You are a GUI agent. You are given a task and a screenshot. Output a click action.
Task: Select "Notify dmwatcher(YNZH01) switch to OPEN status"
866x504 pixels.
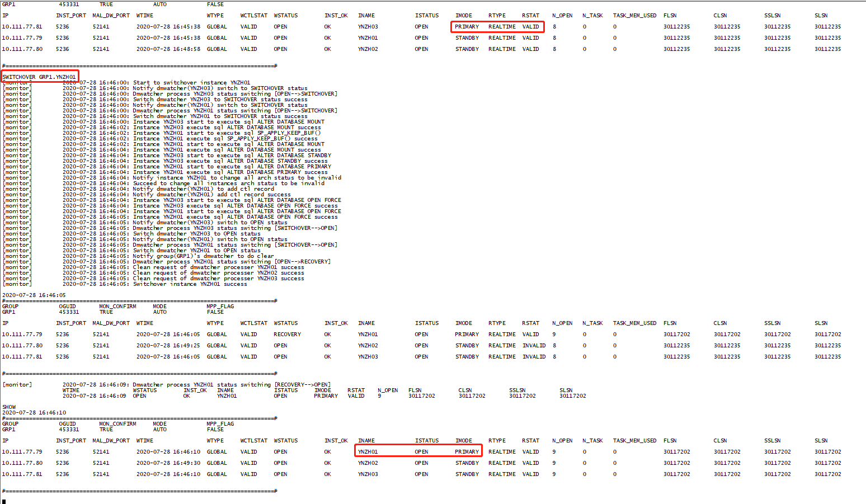click(x=210, y=239)
